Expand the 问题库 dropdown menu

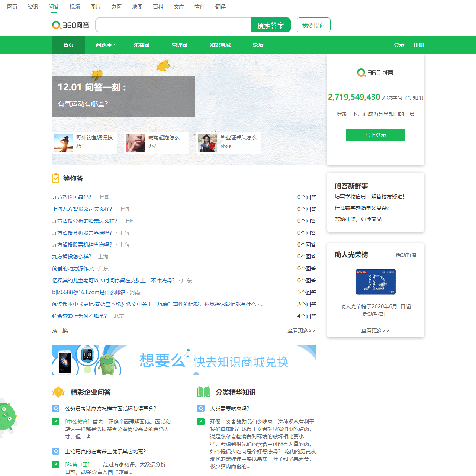coord(104,45)
